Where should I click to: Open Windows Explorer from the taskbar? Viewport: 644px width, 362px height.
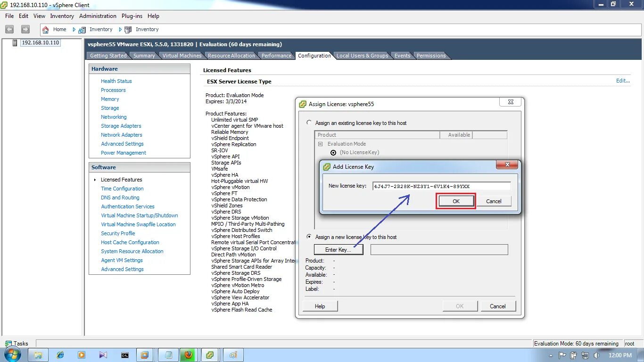click(x=38, y=355)
